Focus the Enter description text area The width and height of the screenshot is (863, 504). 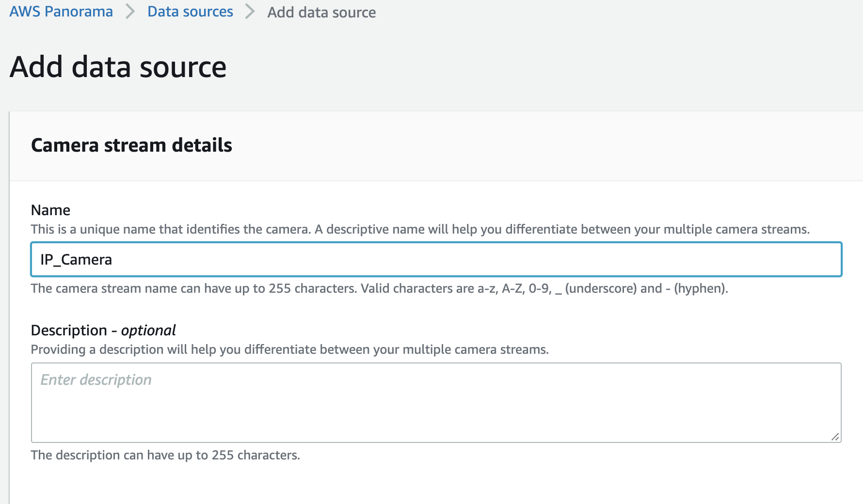point(436,402)
